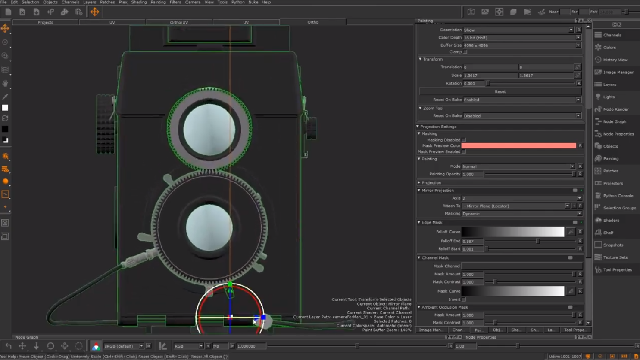Switch to the Ortho/UV viewport tab
This screenshot has height=360, width=640.
179,22
